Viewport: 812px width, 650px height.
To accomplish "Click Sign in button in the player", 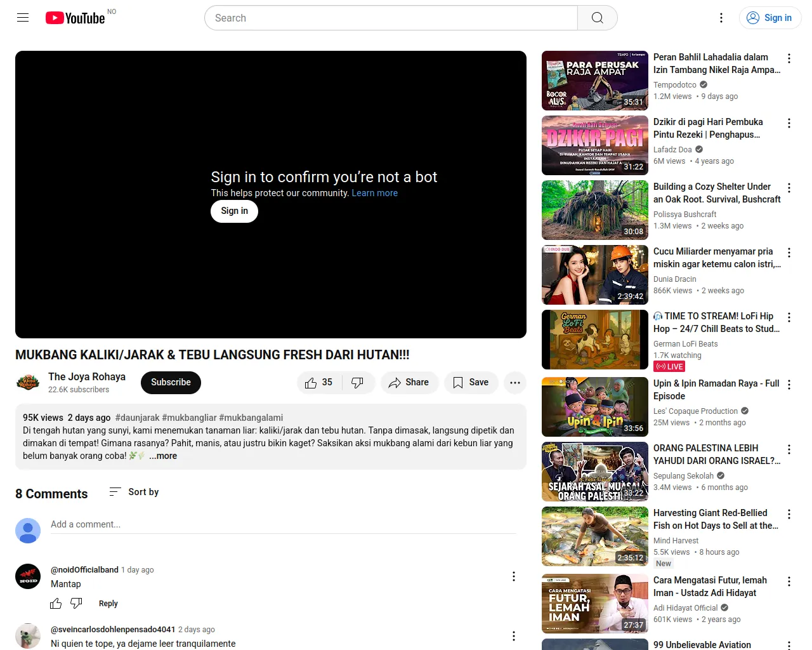I will point(234,211).
